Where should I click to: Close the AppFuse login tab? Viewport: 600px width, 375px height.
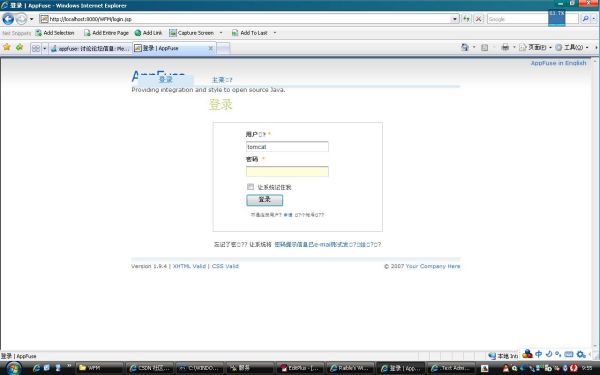[x=210, y=48]
